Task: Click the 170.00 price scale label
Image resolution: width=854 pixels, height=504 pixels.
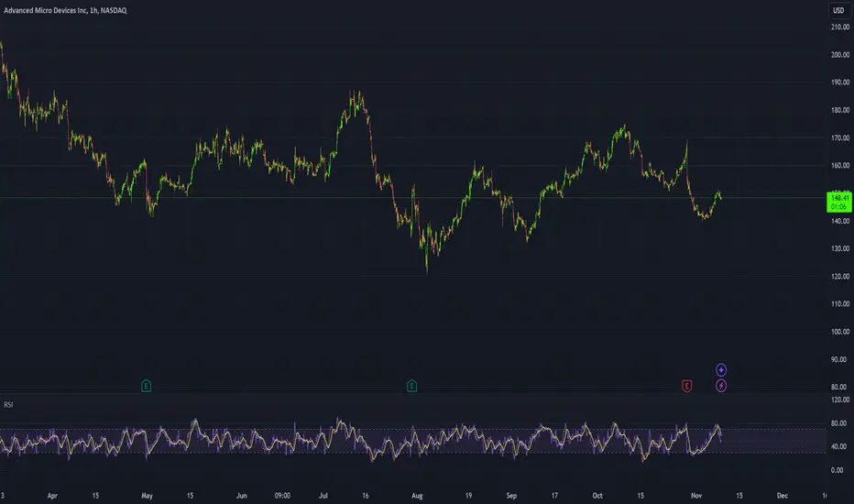Action: pyautogui.click(x=840, y=137)
